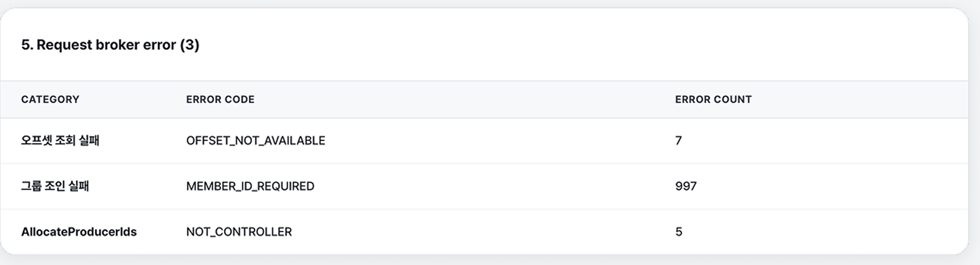Viewport: 980px width, 265px height.
Task: Select the 오프셋 조회 실패 category cell
Action: click(x=60, y=140)
